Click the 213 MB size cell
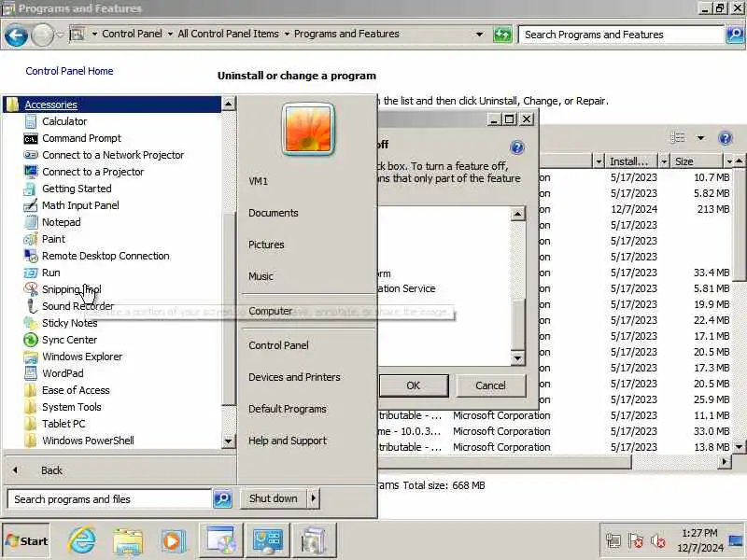 coord(712,209)
